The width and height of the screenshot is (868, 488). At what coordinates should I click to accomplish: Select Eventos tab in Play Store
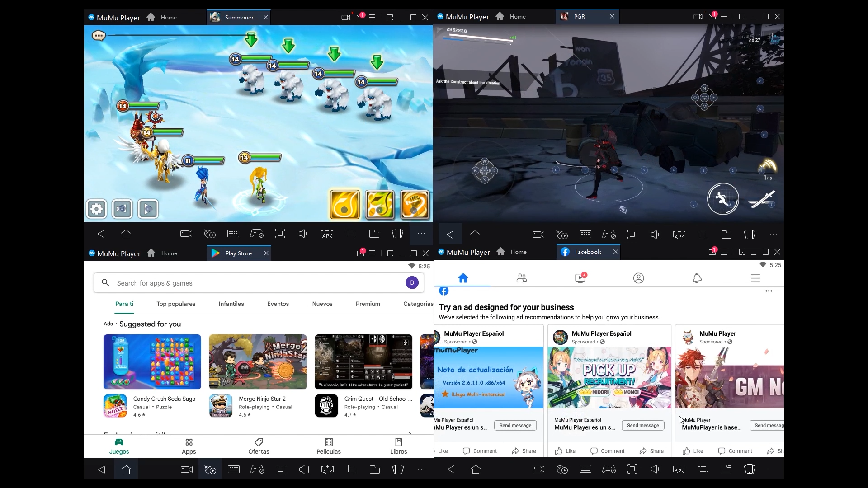278,304
